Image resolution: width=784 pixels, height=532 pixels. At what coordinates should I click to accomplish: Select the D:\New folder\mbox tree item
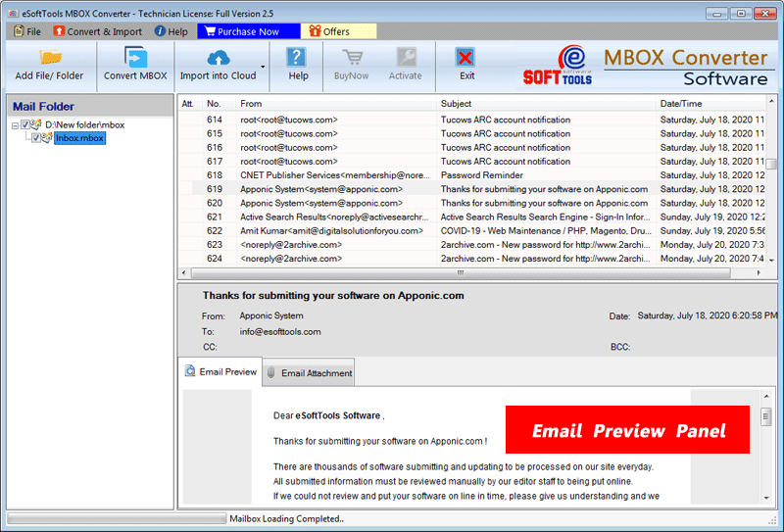tap(85, 124)
